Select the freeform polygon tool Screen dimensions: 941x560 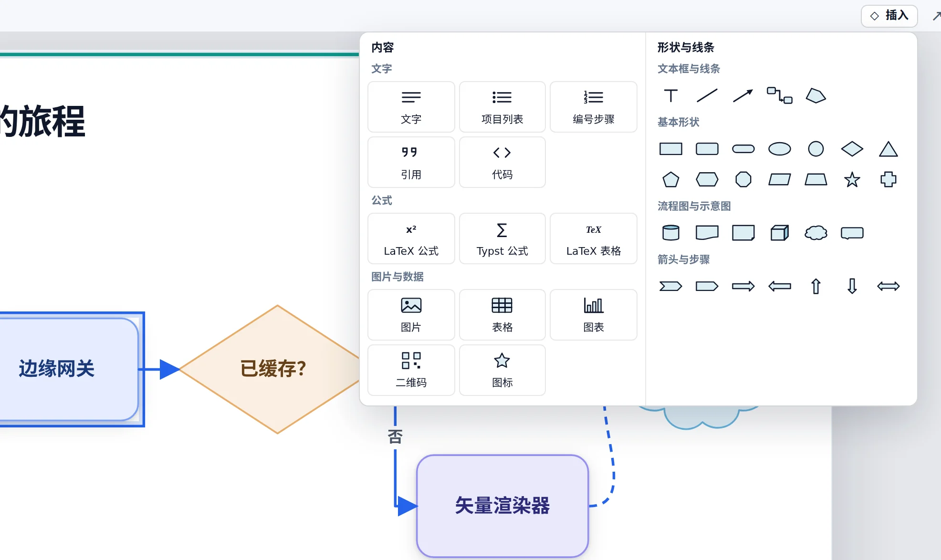pos(816,96)
